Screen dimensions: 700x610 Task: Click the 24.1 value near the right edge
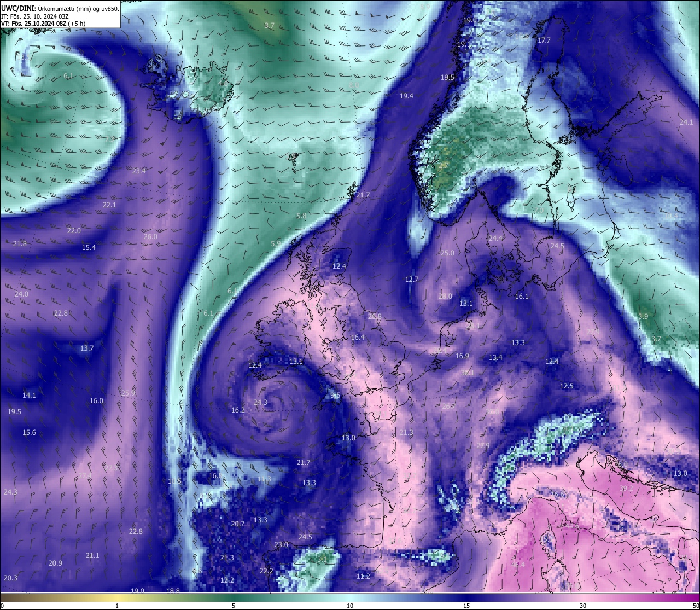coord(686,122)
